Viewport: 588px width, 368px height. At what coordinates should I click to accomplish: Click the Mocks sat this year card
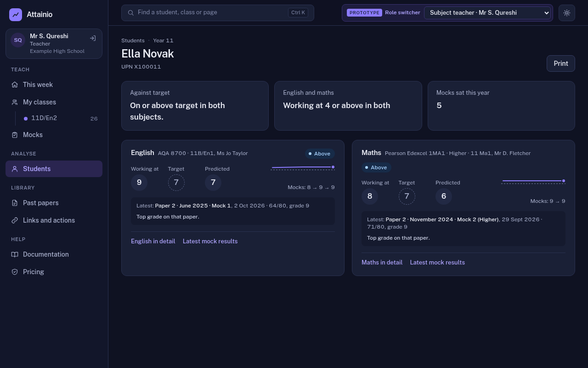501,106
